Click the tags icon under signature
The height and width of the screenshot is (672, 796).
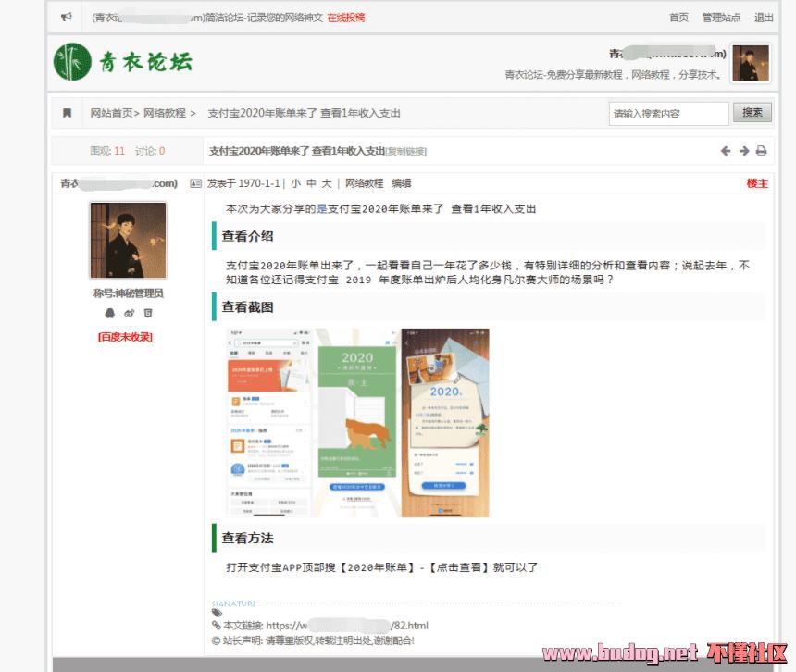[x=217, y=613]
